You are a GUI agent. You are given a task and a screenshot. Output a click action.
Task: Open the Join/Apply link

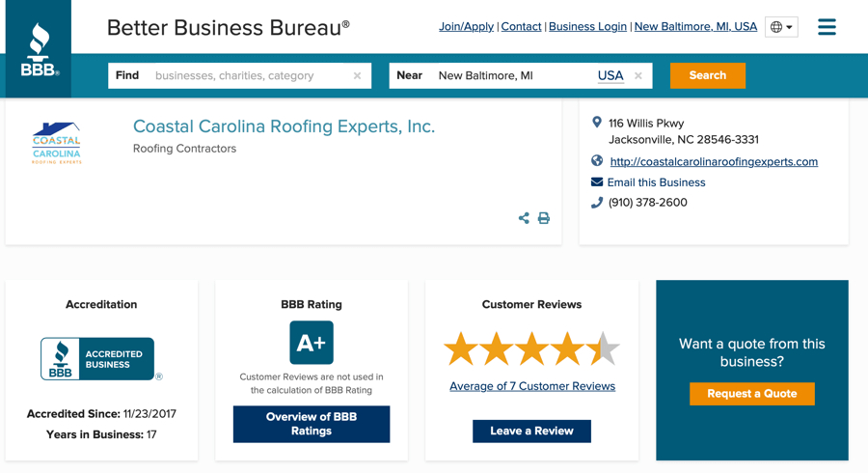[x=466, y=27]
